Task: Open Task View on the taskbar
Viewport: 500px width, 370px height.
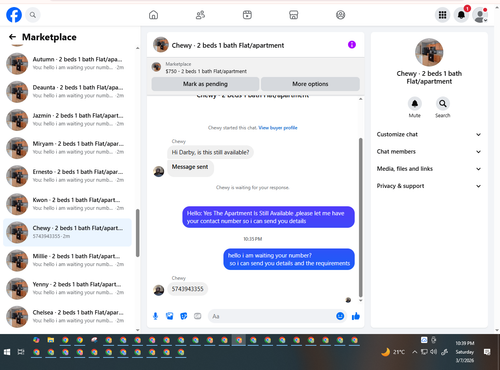Action: click(21, 352)
